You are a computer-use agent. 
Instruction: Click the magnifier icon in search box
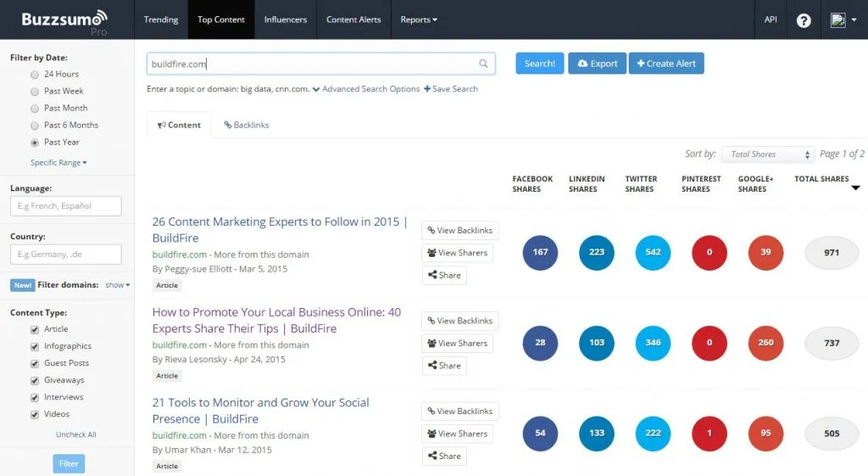tap(483, 64)
